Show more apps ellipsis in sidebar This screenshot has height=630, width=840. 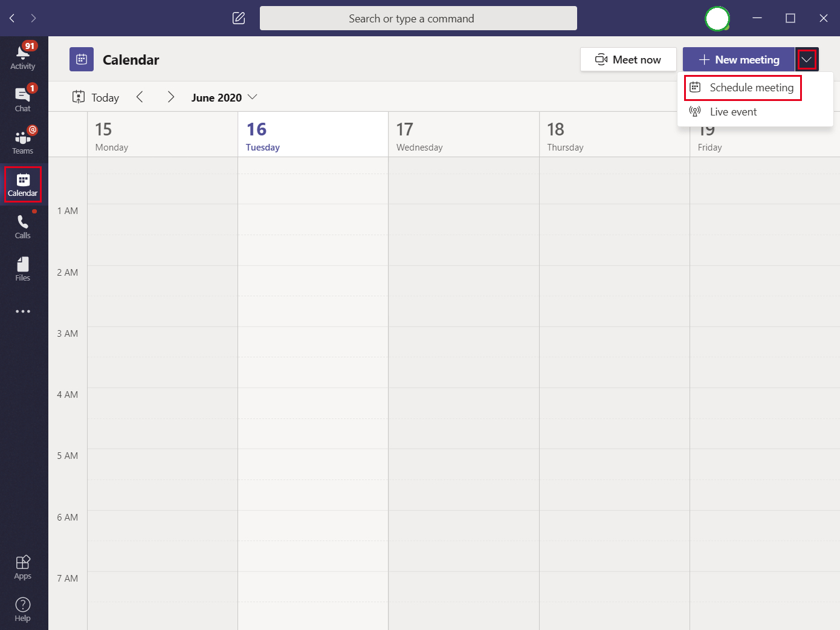click(23, 311)
